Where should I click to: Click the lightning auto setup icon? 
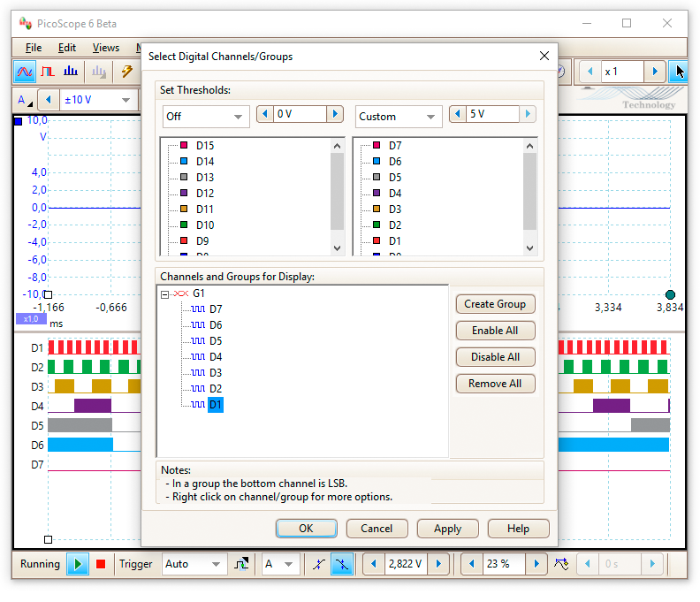[x=126, y=72]
